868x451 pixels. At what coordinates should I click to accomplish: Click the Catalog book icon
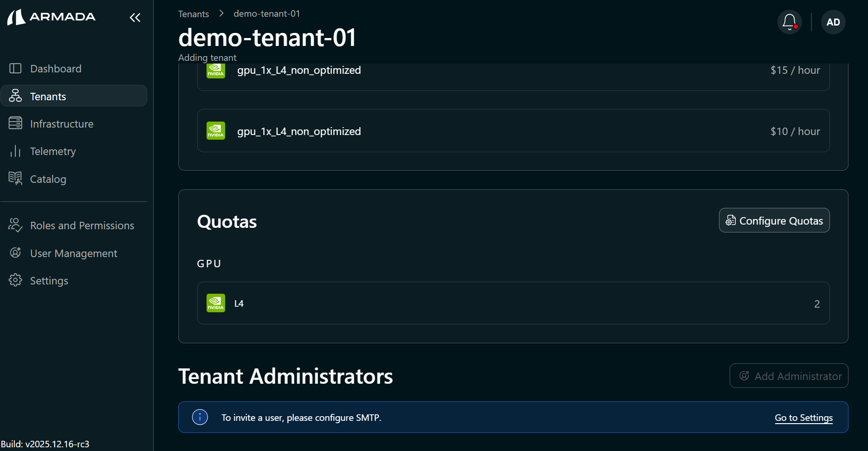coord(15,179)
